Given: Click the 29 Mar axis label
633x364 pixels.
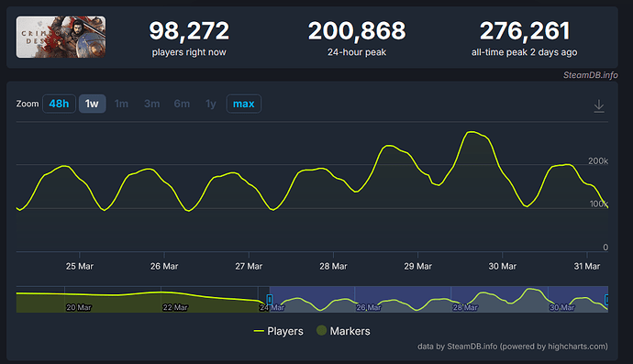Looking at the screenshot, I should pyautogui.click(x=417, y=266).
